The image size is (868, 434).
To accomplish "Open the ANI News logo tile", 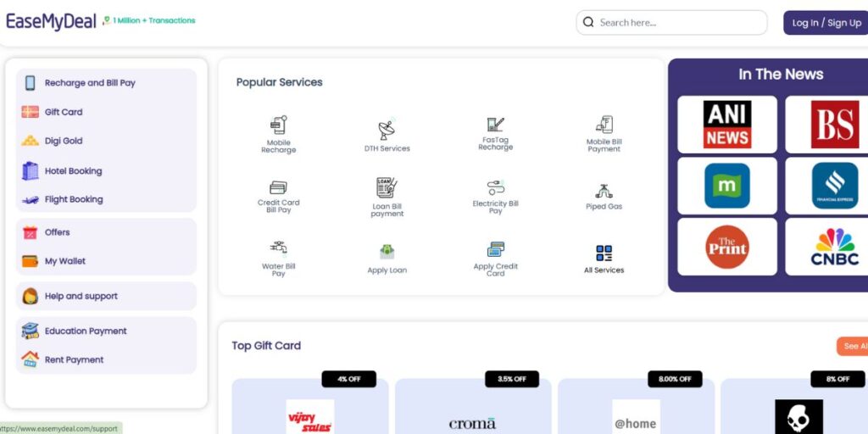I will click(x=726, y=124).
